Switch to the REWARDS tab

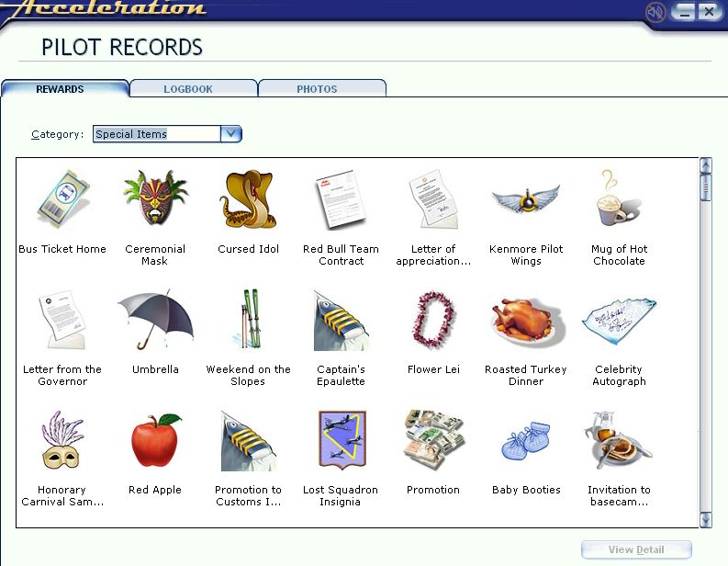point(60,89)
